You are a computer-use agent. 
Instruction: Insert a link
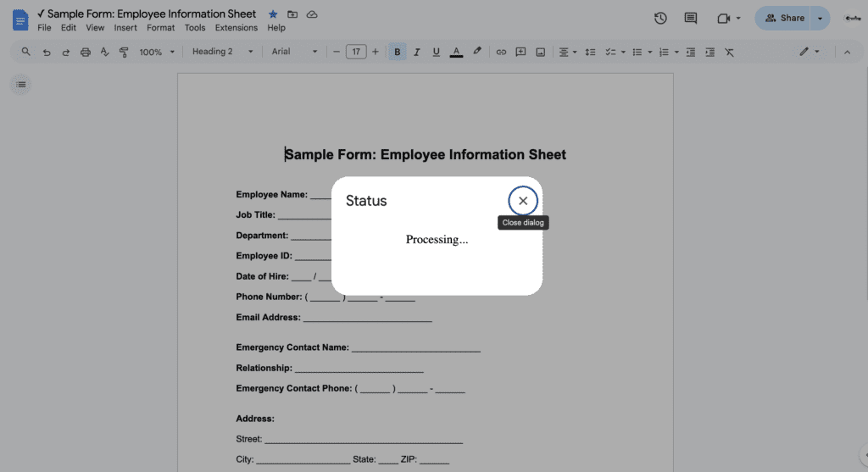[x=501, y=52]
